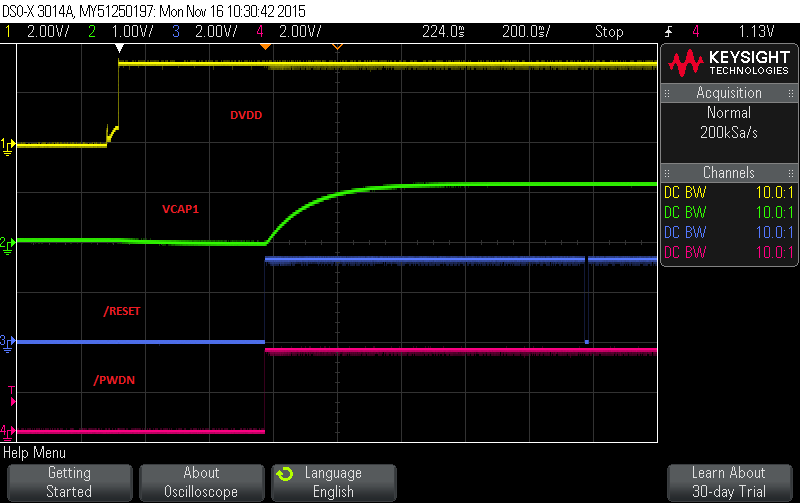The height and width of the screenshot is (503, 800).
Task: Click the green DC BW channel row
Action: click(729, 212)
